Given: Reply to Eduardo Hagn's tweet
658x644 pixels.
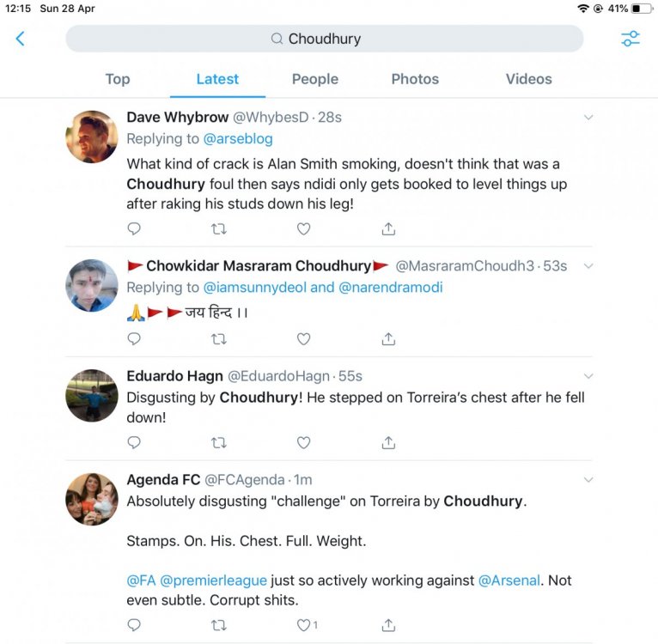Looking at the screenshot, I should pyautogui.click(x=134, y=442).
